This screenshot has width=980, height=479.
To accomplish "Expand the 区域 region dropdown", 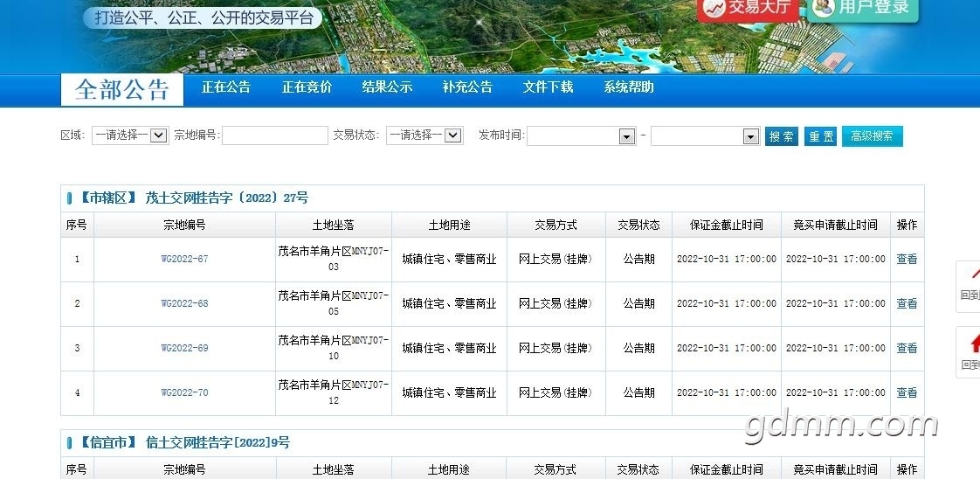I will [129, 135].
